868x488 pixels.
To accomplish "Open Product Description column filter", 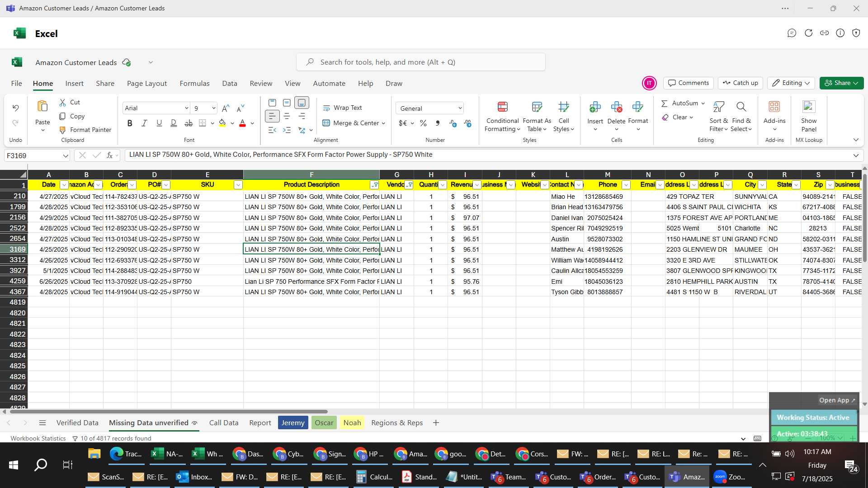I will coord(374,185).
